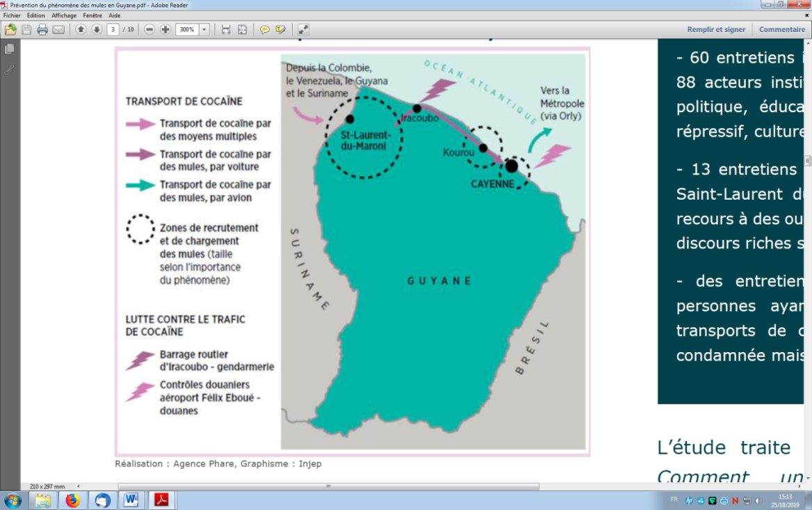Image resolution: width=812 pixels, height=510 pixels.
Task: Click the email envelope icon
Action: [x=58, y=29]
